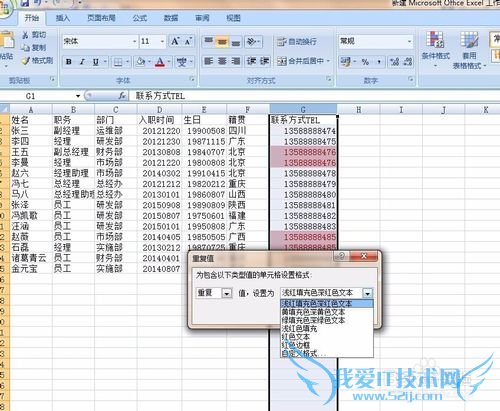
Task: Expand font dialog launcher in 字体 group
Action: 192,79
